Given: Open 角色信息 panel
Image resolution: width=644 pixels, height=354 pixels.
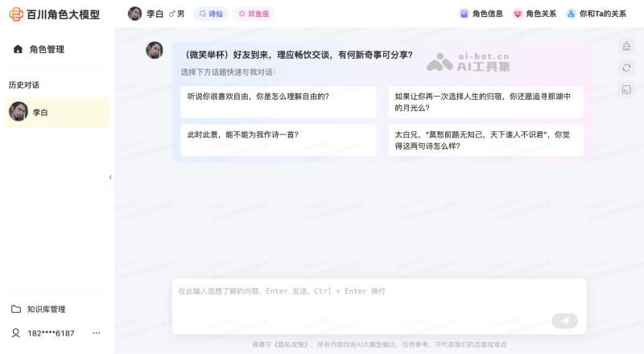Looking at the screenshot, I should click(x=481, y=14).
